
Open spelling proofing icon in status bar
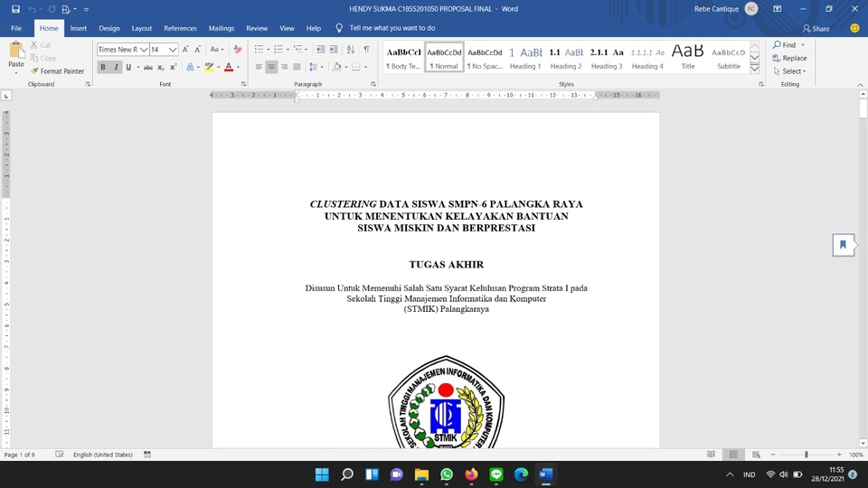click(x=60, y=455)
